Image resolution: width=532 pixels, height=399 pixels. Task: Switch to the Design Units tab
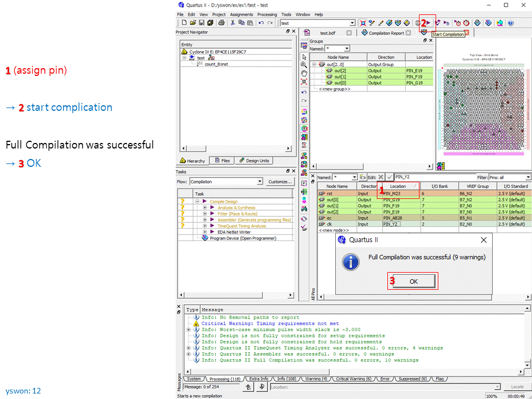[x=254, y=161]
